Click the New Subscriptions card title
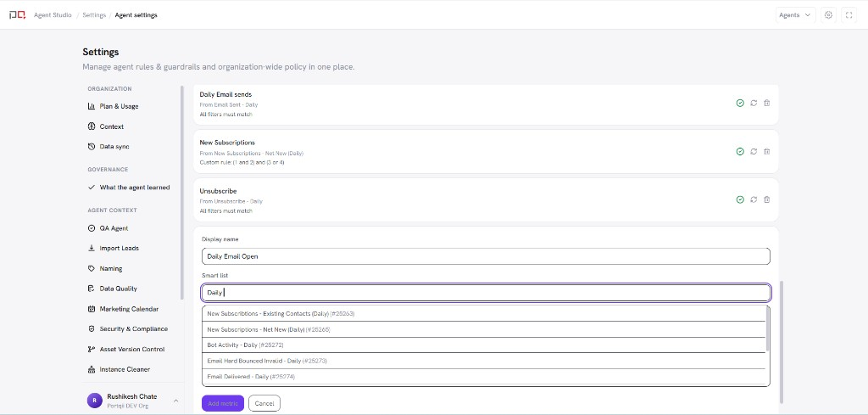Screen dimensions: 868x415 227,143
